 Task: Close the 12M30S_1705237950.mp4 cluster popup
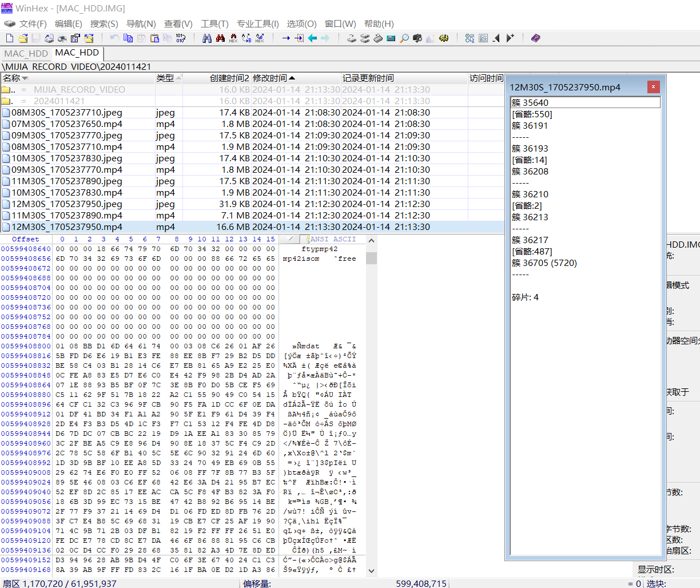tap(654, 87)
